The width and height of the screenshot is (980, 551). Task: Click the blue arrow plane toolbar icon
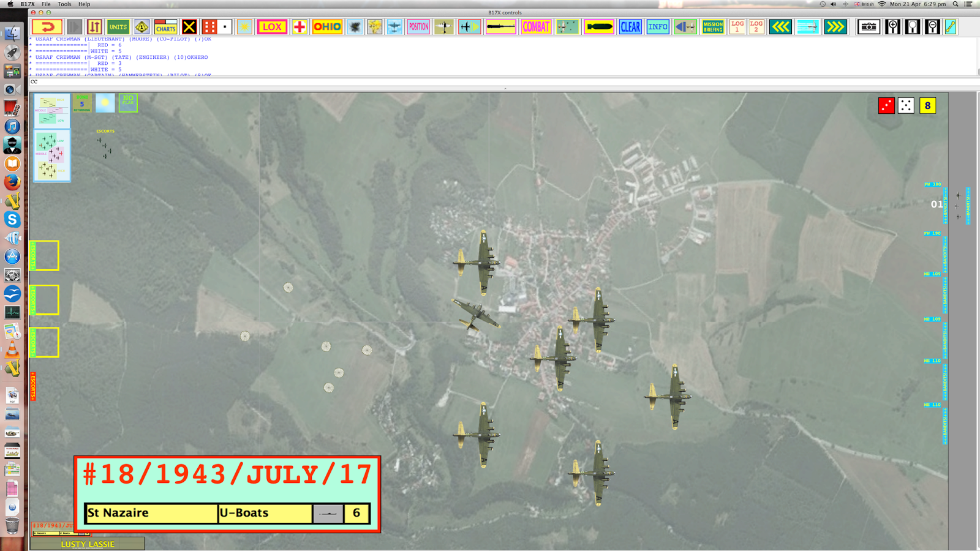point(685,27)
